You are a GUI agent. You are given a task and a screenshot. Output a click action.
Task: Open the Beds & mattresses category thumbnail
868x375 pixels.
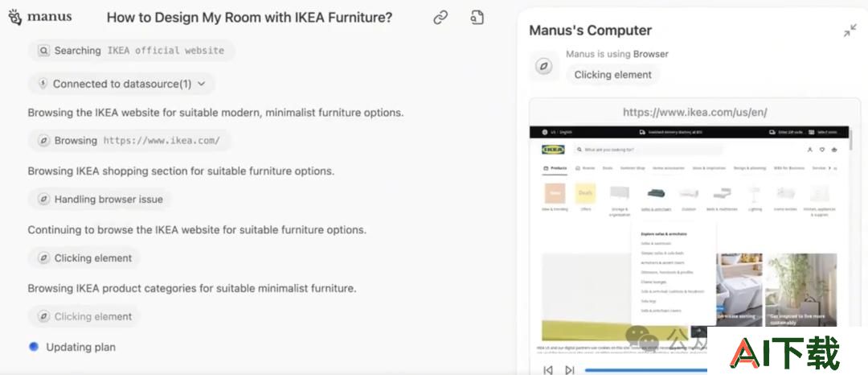coord(721,194)
